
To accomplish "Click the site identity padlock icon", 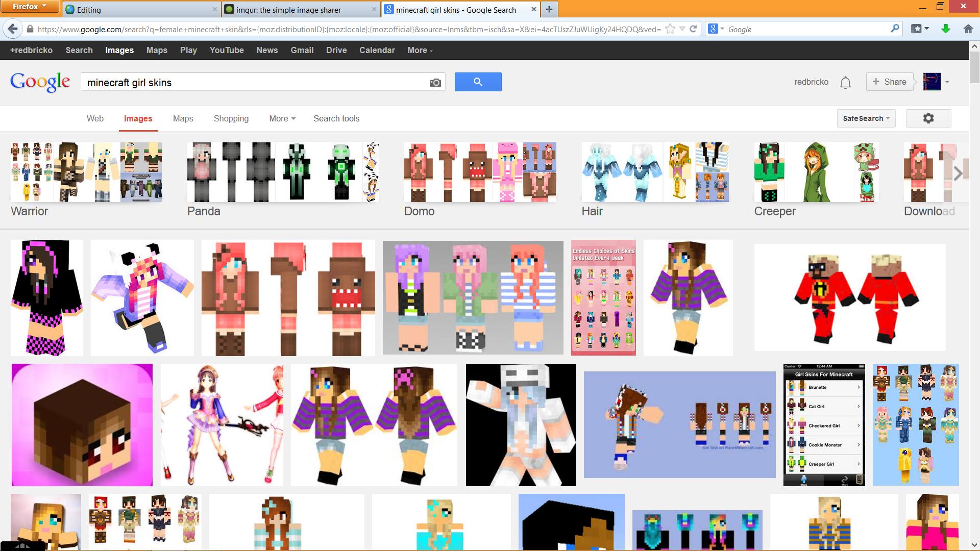I will click(30, 29).
